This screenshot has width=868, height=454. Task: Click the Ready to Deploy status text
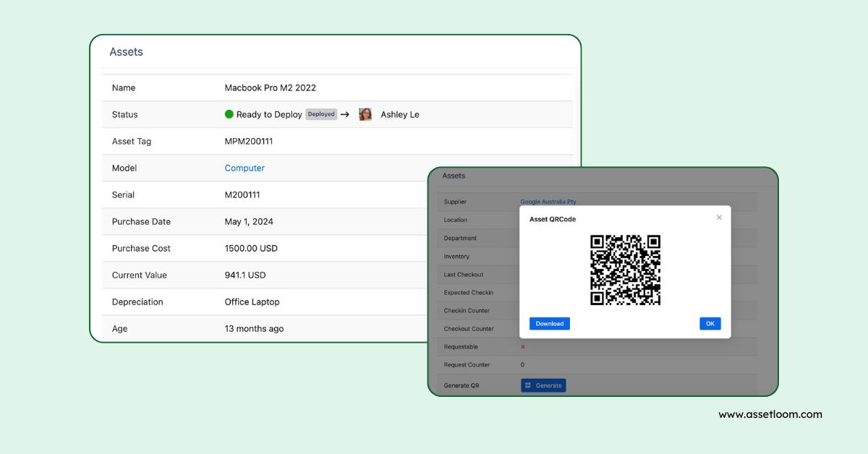click(x=269, y=114)
